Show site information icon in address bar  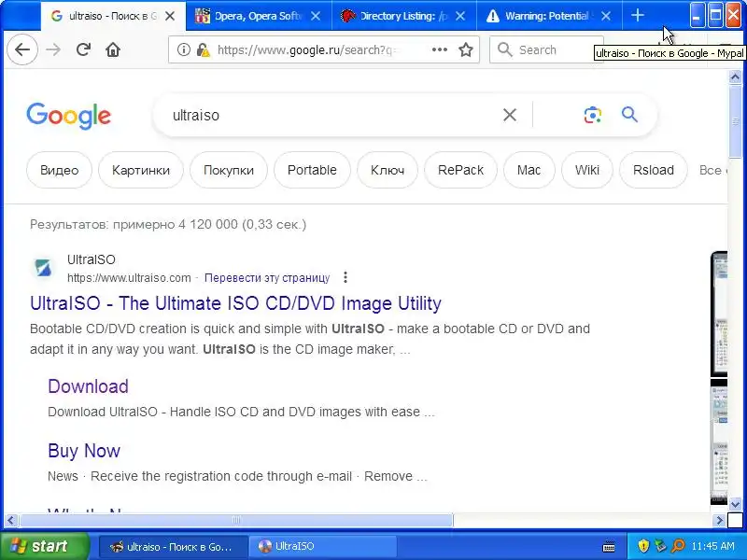183,49
